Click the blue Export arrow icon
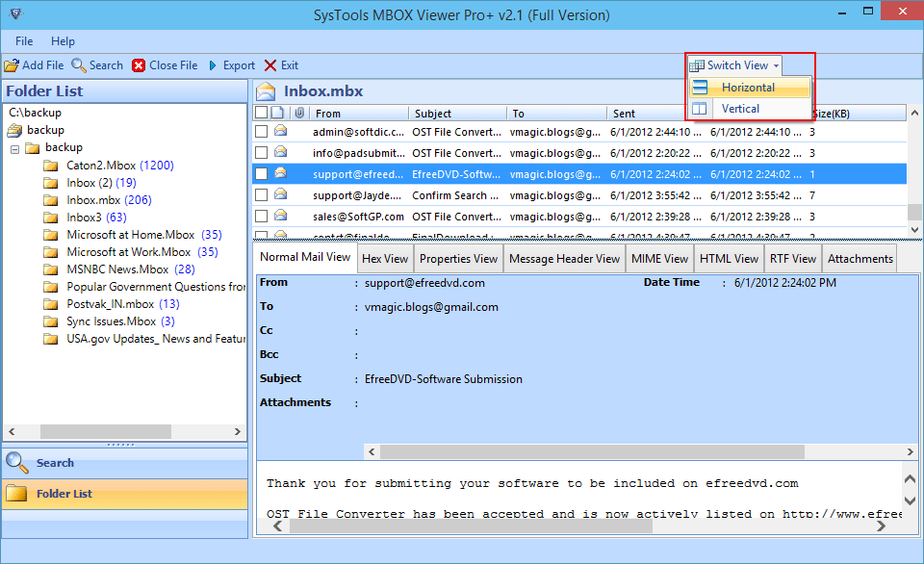Image resolution: width=924 pixels, height=564 pixels. coord(213,65)
